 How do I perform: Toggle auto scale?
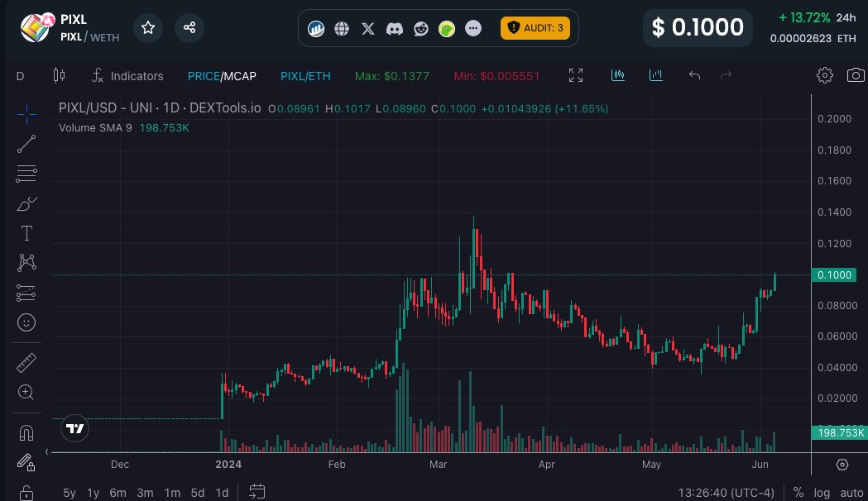pyautogui.click(x=851, y=493)
